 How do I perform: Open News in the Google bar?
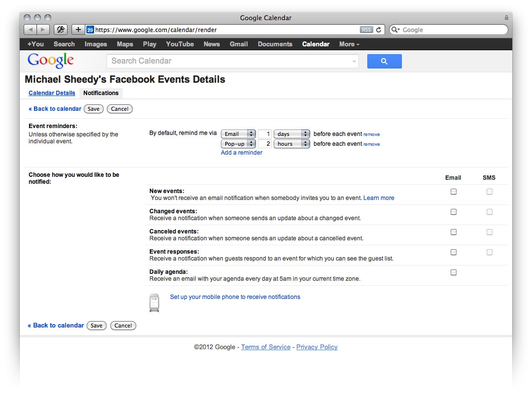212,44
